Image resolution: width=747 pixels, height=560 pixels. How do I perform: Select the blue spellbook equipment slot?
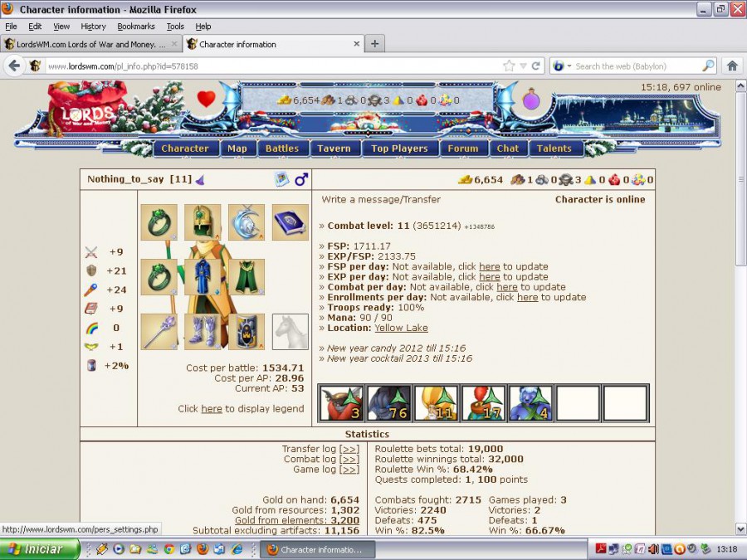click(290, 222)
